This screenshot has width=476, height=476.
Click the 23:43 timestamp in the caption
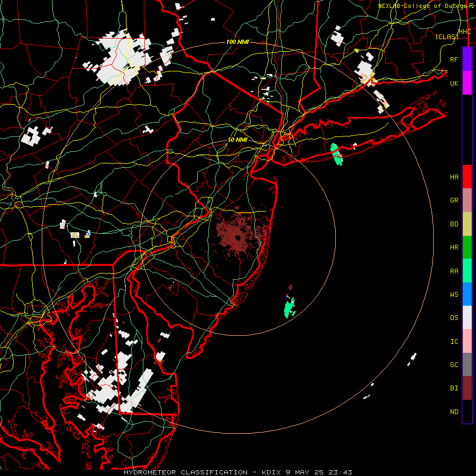(x=342, y=472)
